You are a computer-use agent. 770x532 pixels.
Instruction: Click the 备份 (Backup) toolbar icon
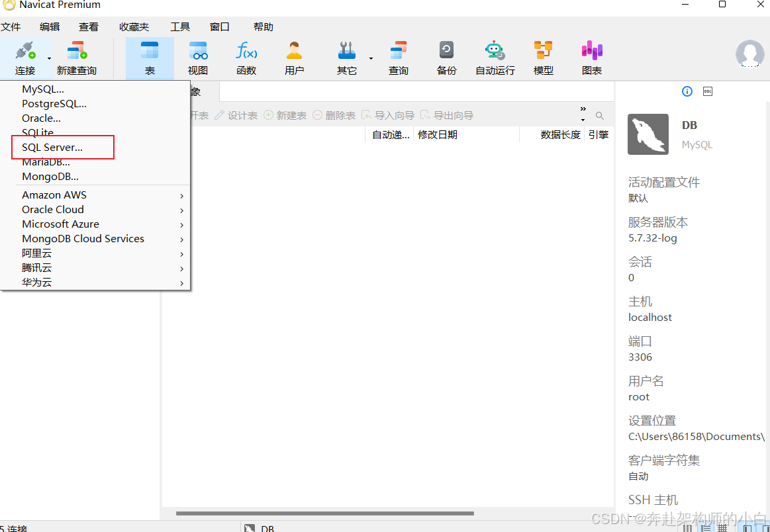coord(446,58)
